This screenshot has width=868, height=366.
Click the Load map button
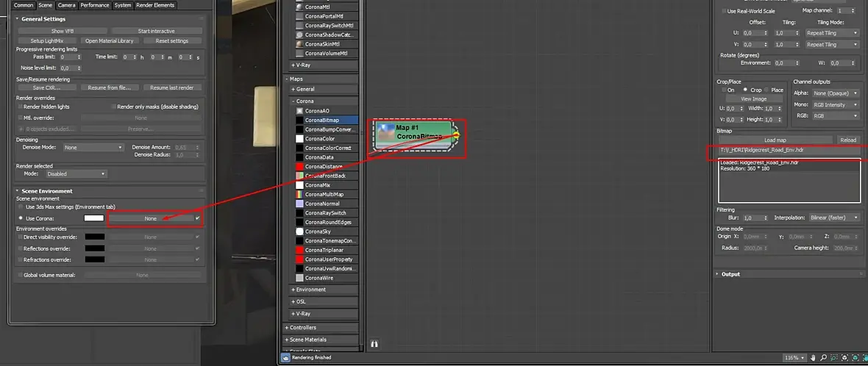tap(775, 140)
